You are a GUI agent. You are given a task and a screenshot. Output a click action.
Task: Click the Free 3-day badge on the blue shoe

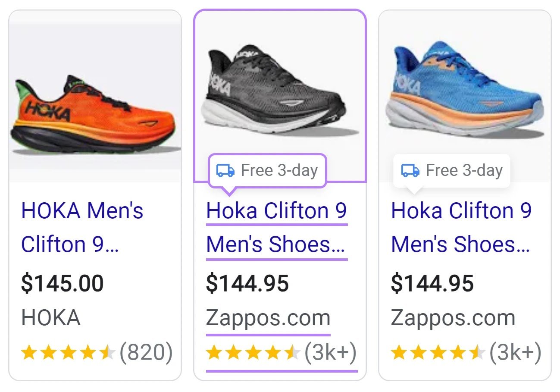click(451, 169)
